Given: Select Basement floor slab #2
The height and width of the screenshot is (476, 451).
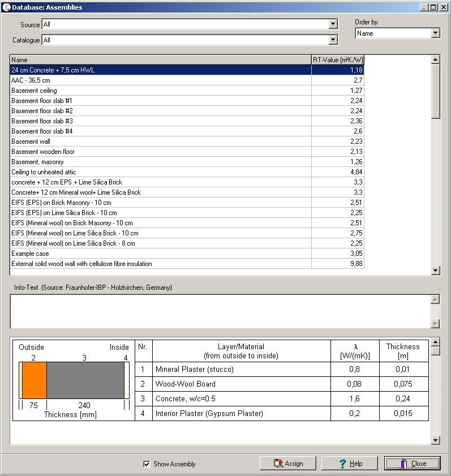Looking at the screenshot, I should pyautogui.click(x=187, y=111).
